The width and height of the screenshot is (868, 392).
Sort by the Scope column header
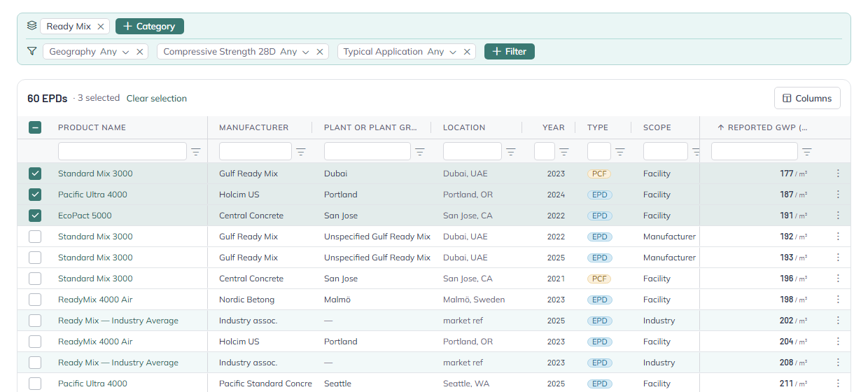657,127
